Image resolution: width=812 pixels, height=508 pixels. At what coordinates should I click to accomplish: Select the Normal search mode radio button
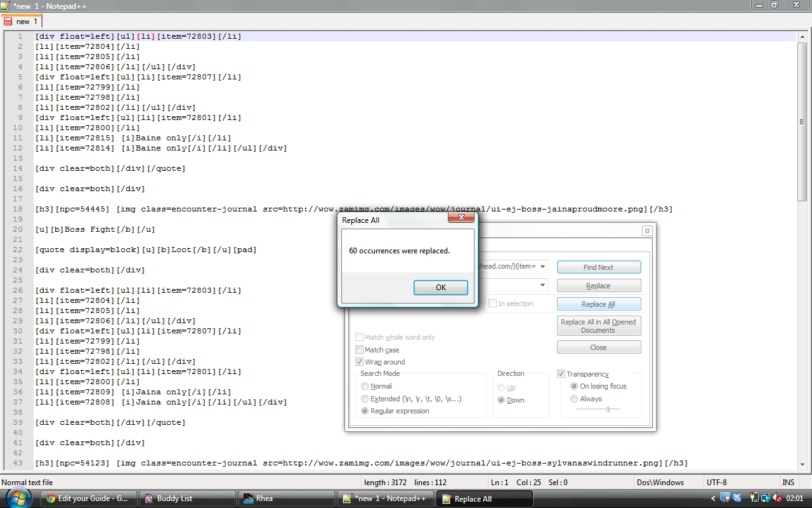[365, 386]
